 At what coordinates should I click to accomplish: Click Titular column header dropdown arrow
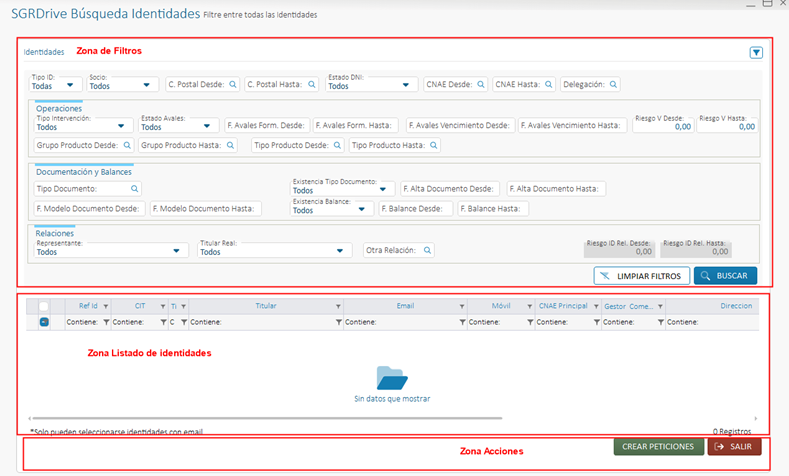pyautogui.click(x=339, y=306)
